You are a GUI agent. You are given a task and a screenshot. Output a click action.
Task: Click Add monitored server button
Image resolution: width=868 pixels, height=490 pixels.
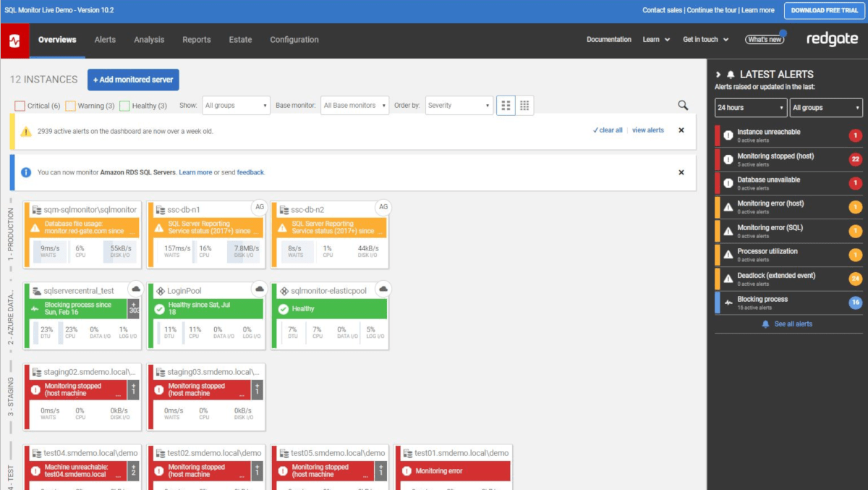(x=133, y=80)
